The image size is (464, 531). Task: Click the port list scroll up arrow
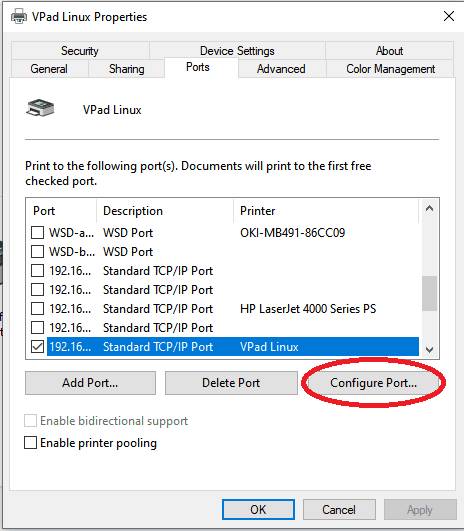tap(429, 208)
